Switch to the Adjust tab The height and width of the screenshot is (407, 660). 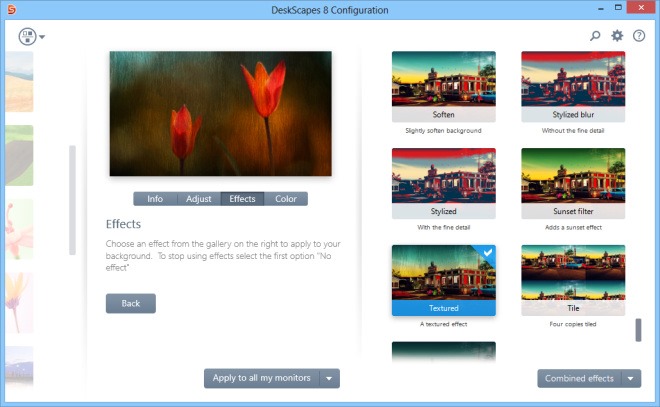(199, 199)
